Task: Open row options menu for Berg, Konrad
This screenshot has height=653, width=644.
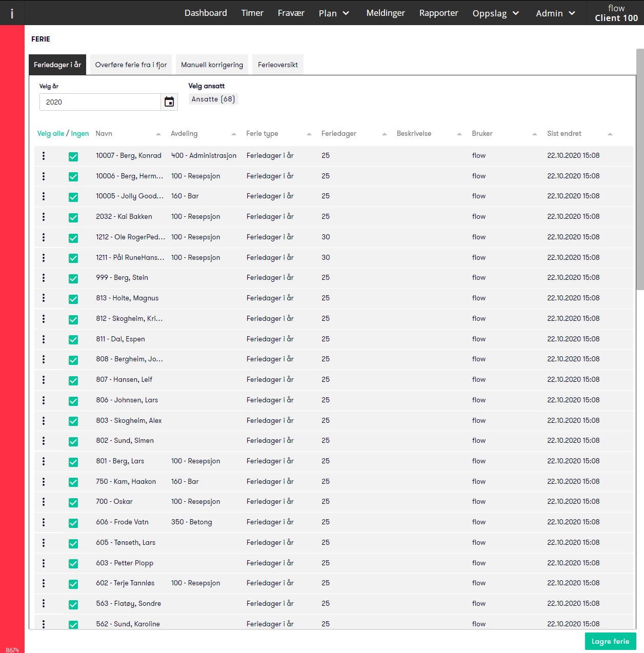Action: pyautogui.click(x=44, y=156)
